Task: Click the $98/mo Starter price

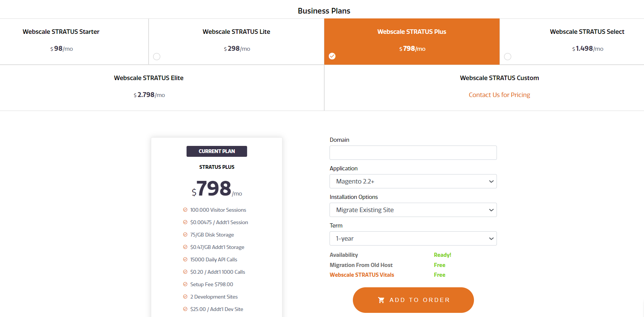Action: [x=62, y=49]
